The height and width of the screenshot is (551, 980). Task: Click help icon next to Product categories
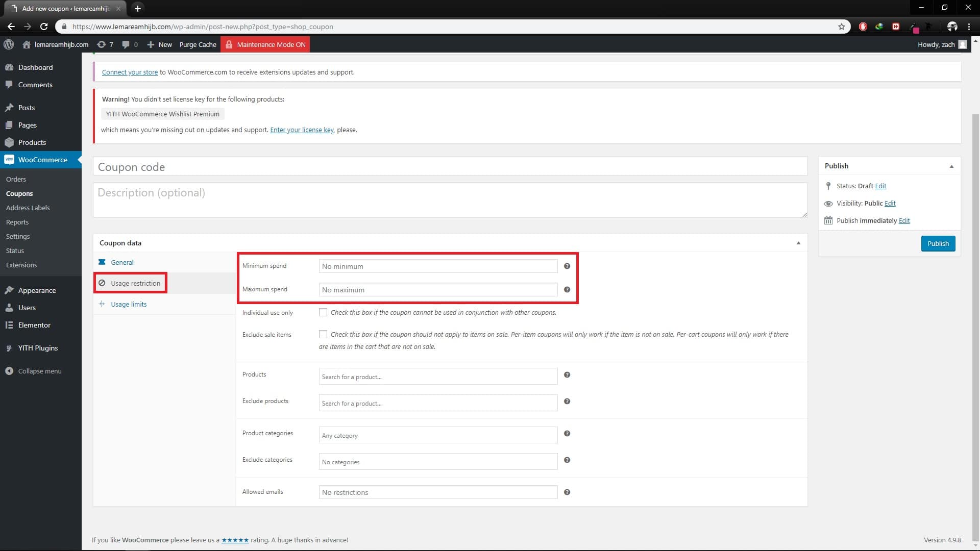567,433
